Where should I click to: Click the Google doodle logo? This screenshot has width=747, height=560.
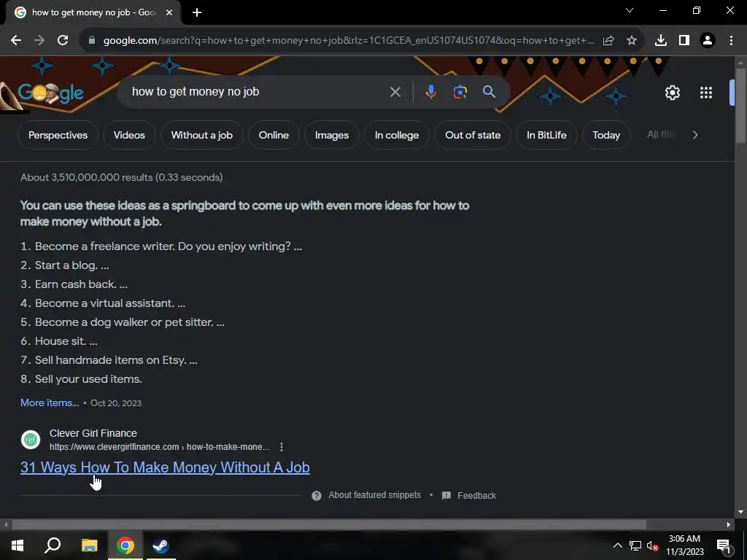point(51,93)
